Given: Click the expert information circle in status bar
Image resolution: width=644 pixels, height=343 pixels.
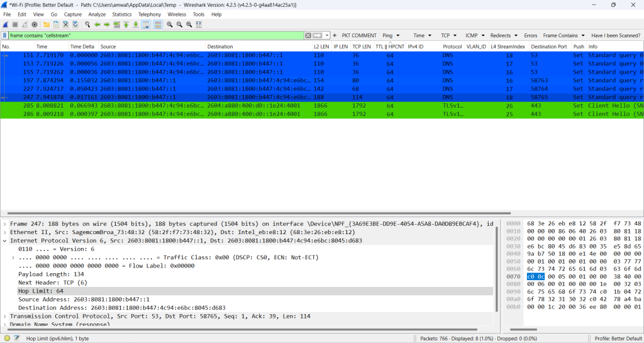Looking at the screenshot, I should tap(6, 339).
